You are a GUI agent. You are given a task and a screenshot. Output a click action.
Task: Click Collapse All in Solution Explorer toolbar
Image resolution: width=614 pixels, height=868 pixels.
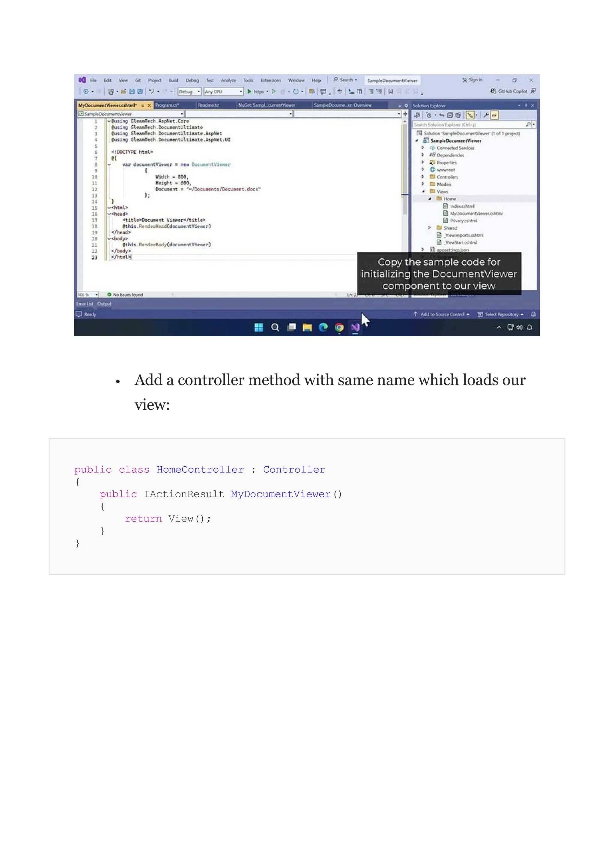pos(450,115)
